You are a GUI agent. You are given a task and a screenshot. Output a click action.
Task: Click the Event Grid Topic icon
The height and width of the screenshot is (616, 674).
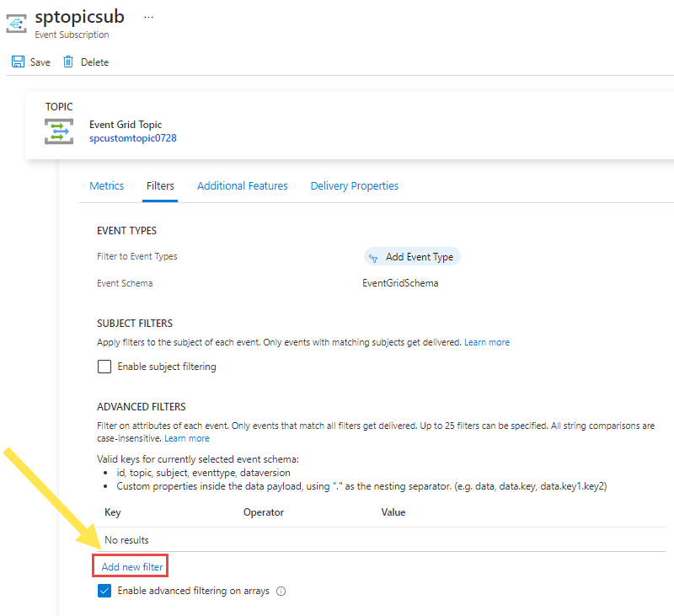(57, 131)
